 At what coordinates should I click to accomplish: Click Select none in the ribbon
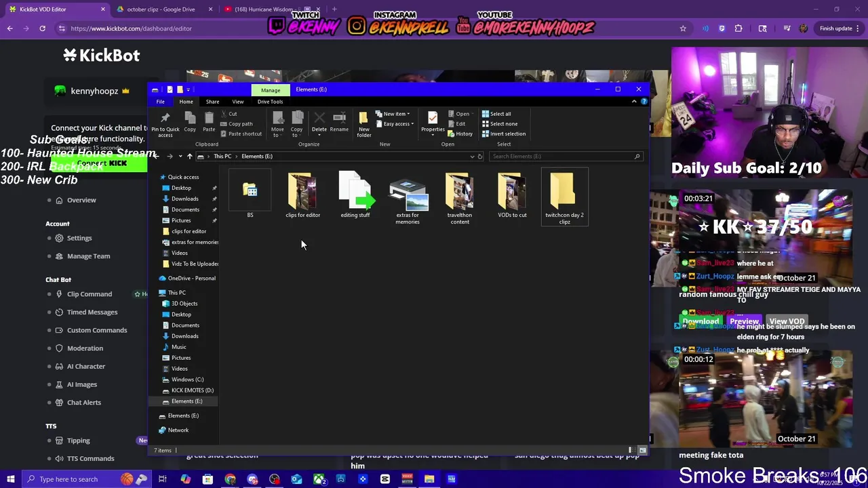500,124
